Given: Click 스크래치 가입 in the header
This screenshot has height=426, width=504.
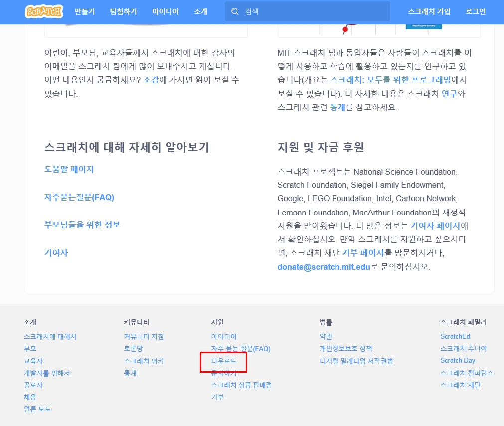Looking at the screenshot, I should (429, 12).
